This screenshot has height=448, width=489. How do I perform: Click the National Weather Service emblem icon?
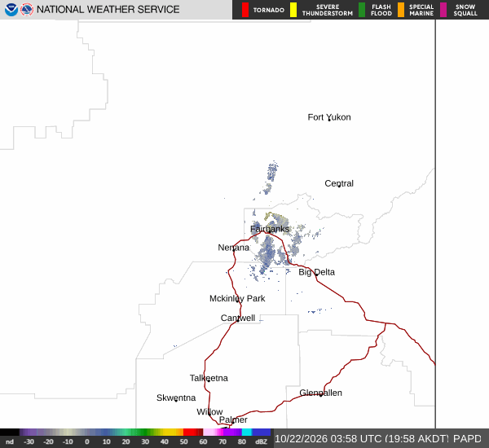pyautogui.click(x=27, y=10)
